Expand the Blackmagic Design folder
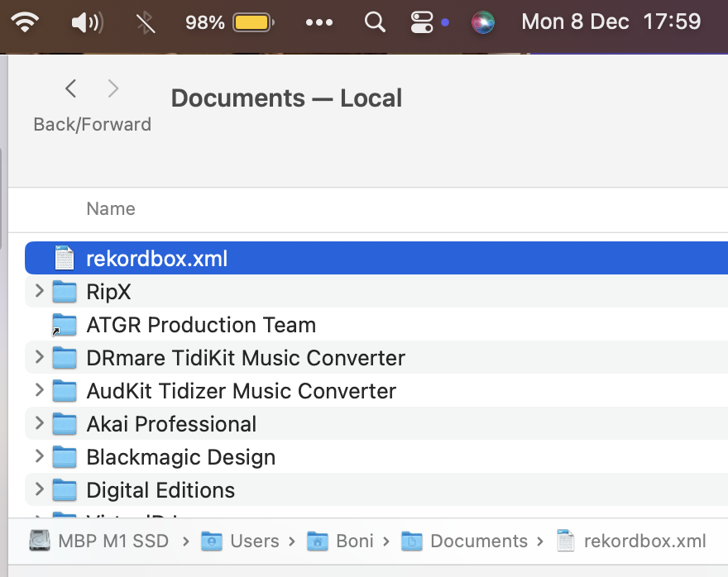The image size is (728, 577). (x=38, y=456)
